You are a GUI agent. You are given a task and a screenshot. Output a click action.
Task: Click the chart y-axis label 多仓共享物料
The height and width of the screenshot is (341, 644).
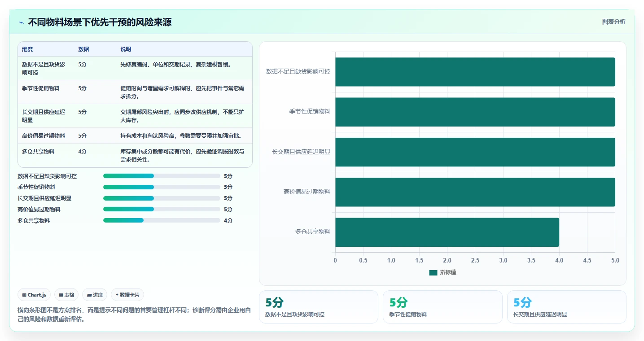coord(312,232)
